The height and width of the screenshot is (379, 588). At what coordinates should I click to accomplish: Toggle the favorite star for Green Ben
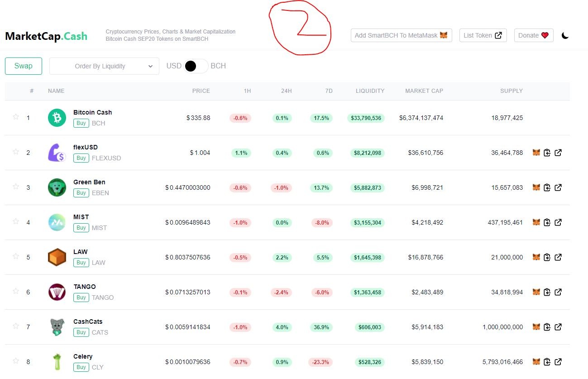[16, 187]
